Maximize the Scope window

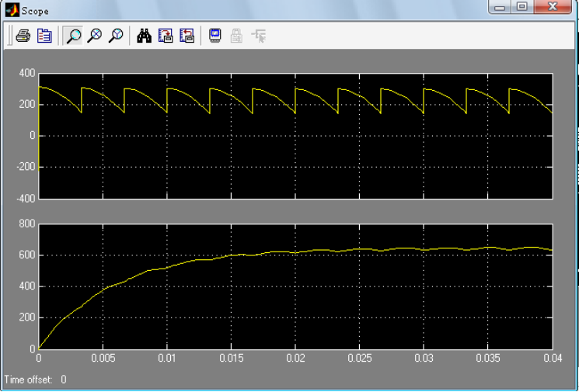pos(521,8)
